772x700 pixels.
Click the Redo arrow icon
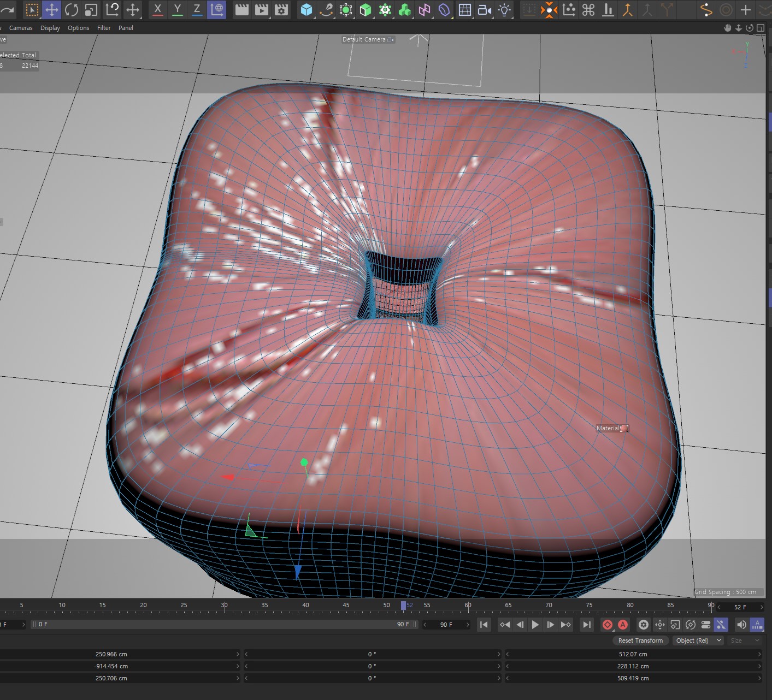(x=7, y=10)
